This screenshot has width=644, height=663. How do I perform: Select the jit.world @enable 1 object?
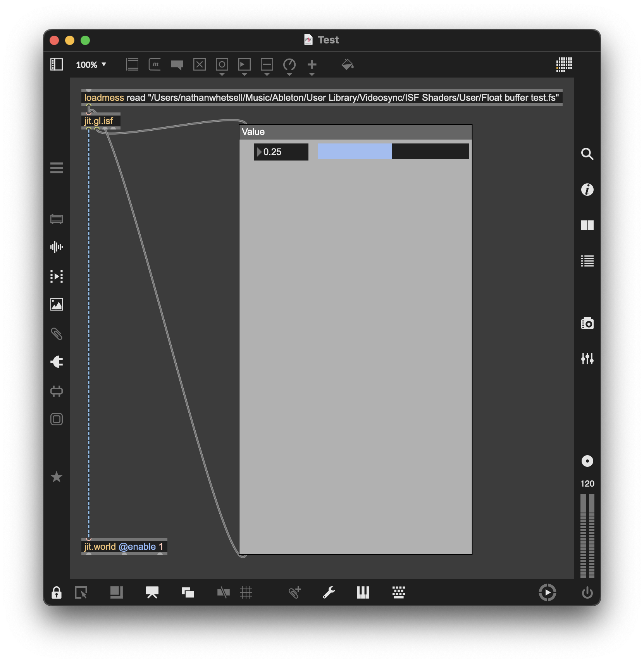pos(124,547)
